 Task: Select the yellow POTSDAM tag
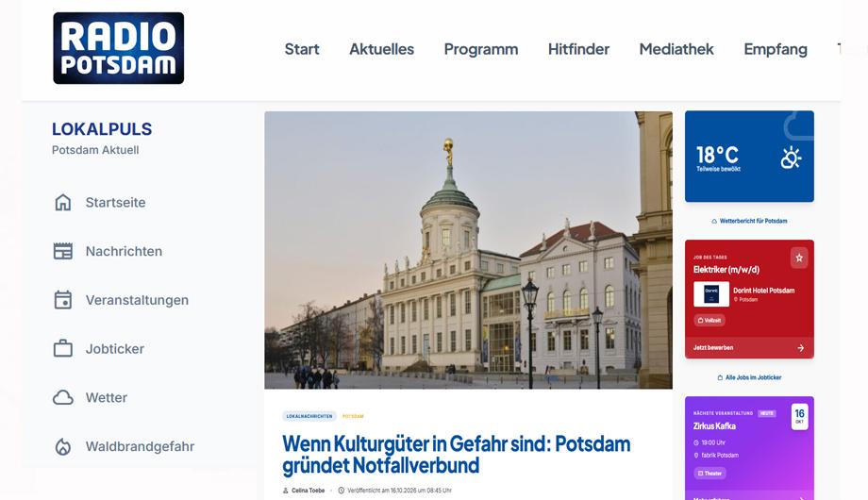click(x=353, y=416)
